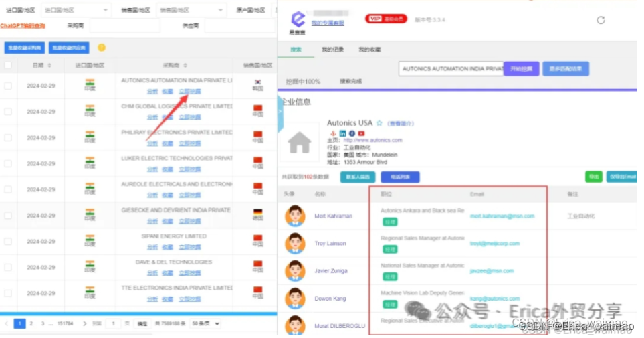Screen dimensions: 644x338
Task: Sort the table by the 采购商 column arrows
Action: click(185, 66)
